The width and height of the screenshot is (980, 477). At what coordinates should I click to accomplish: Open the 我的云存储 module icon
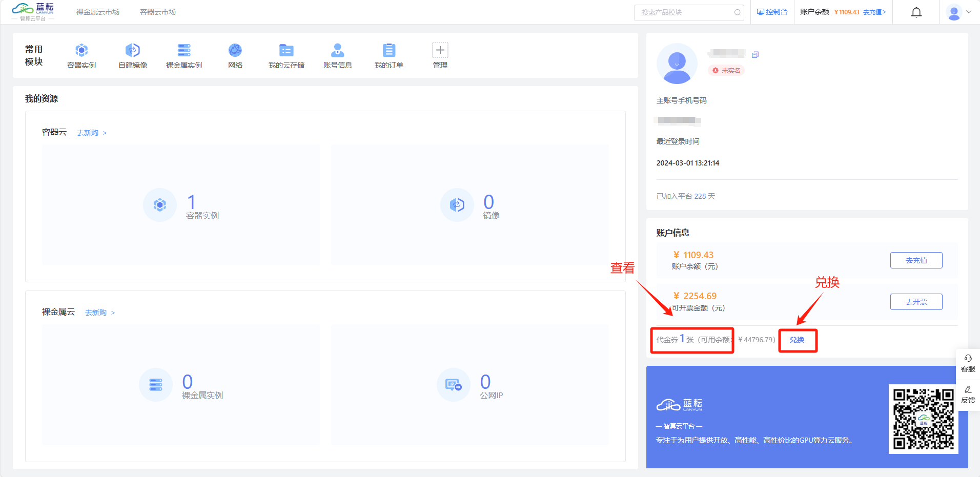pos(287,50)
